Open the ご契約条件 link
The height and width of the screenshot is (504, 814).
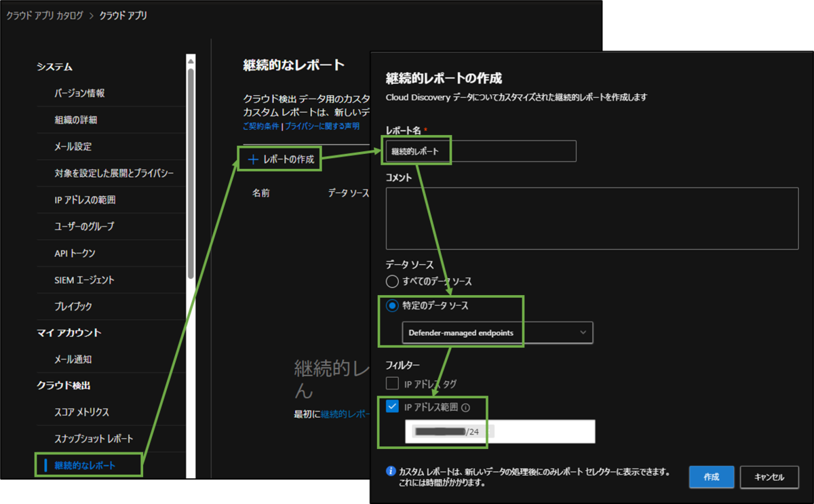(x=260, y=126)
